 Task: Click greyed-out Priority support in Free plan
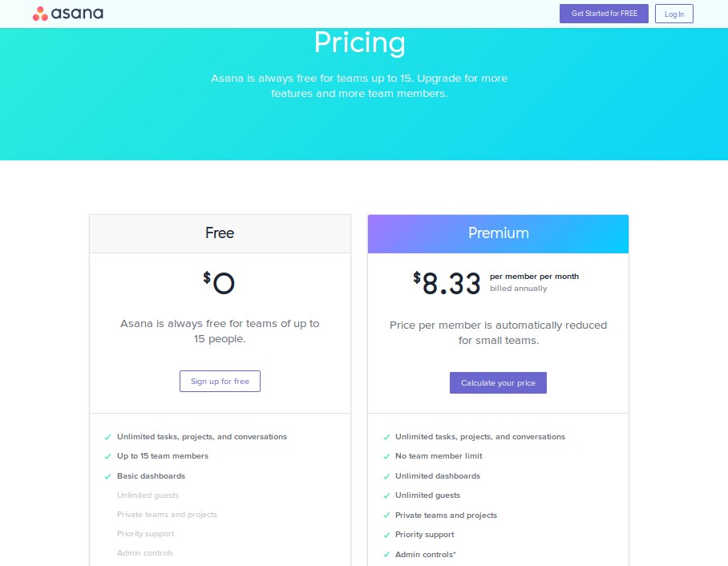pyautogui.click(x=145, y=534)
